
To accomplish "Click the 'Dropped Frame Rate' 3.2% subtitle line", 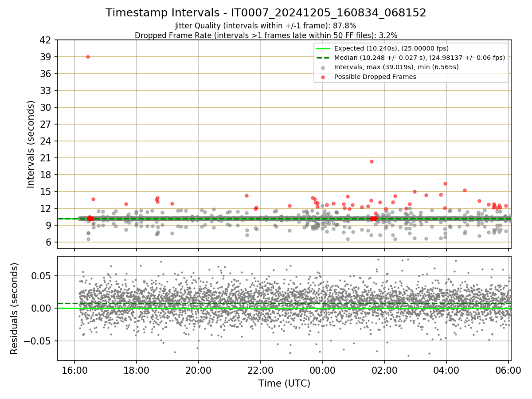I will [266, 35].
